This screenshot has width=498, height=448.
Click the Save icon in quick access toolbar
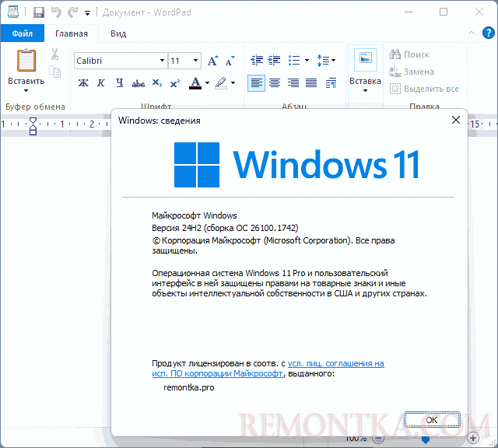[x=39, y=12]
